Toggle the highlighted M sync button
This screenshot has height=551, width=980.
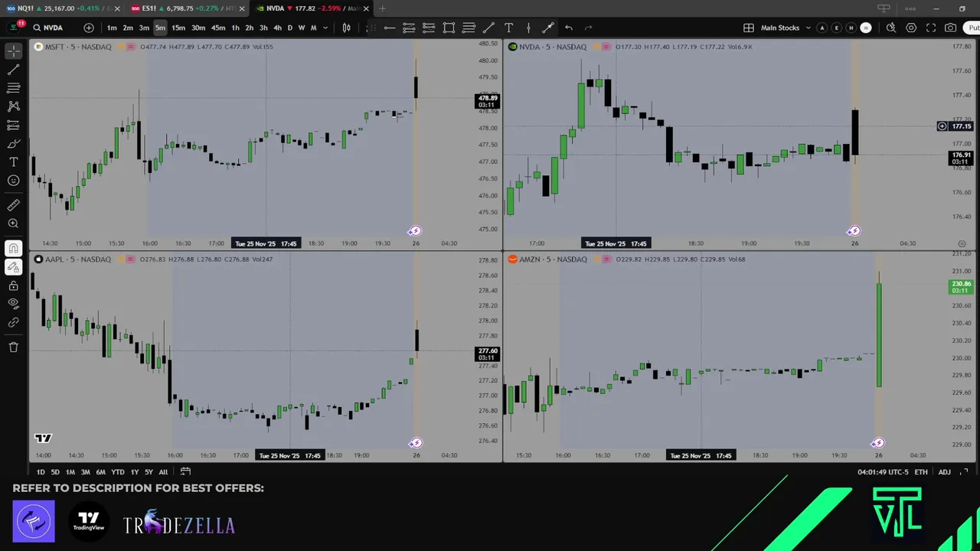click(x=866, y=28)
